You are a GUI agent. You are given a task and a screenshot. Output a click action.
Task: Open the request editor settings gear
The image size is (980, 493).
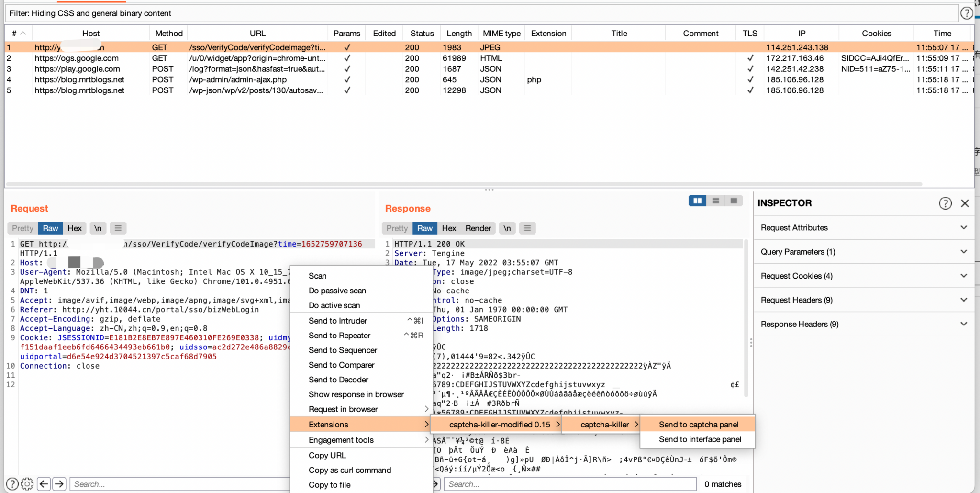coord(27,484)
